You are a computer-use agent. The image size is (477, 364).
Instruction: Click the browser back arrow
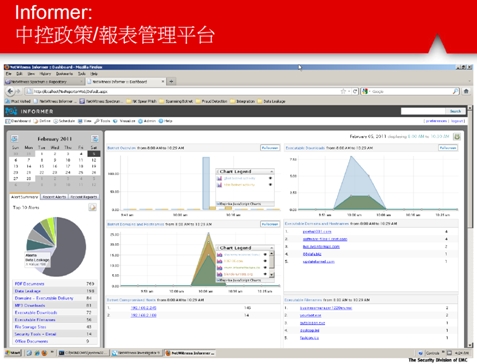(x=10, y=91)
